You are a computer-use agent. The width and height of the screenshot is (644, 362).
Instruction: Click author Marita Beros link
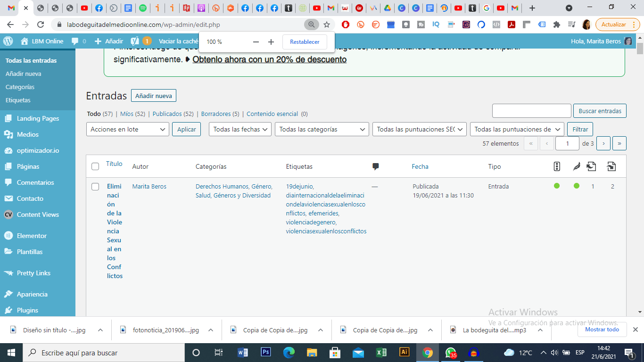coord(149,187)
